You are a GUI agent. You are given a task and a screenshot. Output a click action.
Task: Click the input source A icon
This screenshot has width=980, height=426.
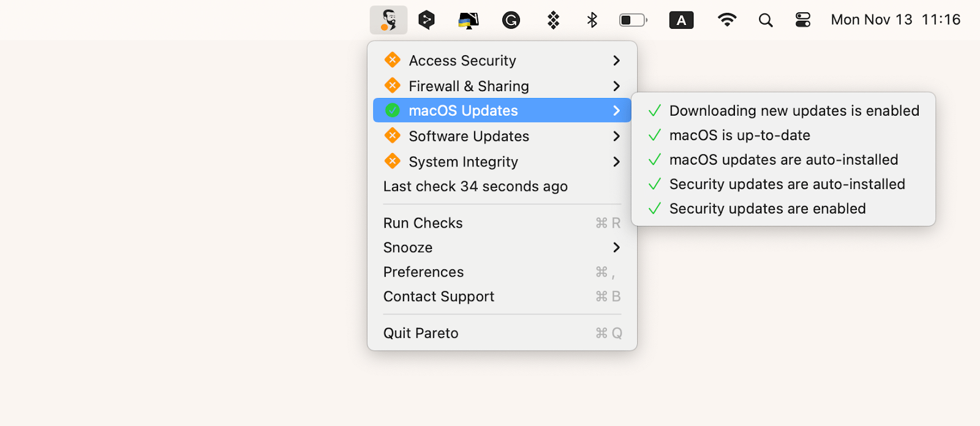(x=681, y=20)
